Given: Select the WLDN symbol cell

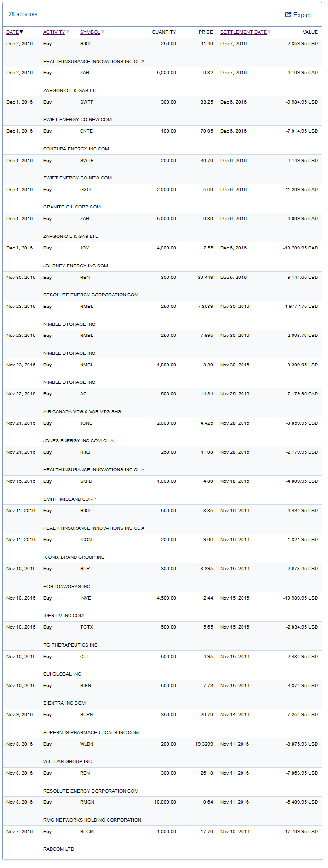Looking at the screenshot, I should tap(86, 744).
